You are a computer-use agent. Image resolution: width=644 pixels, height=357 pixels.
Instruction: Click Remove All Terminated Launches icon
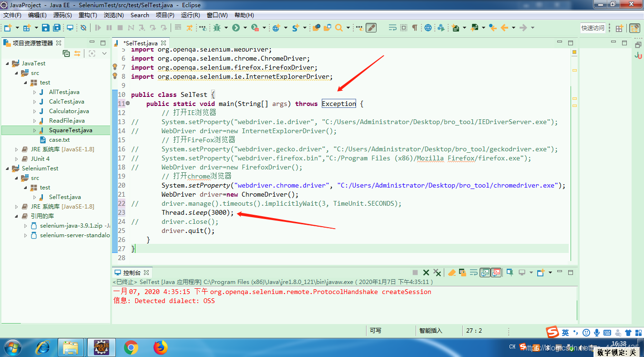tap(437, 273)
